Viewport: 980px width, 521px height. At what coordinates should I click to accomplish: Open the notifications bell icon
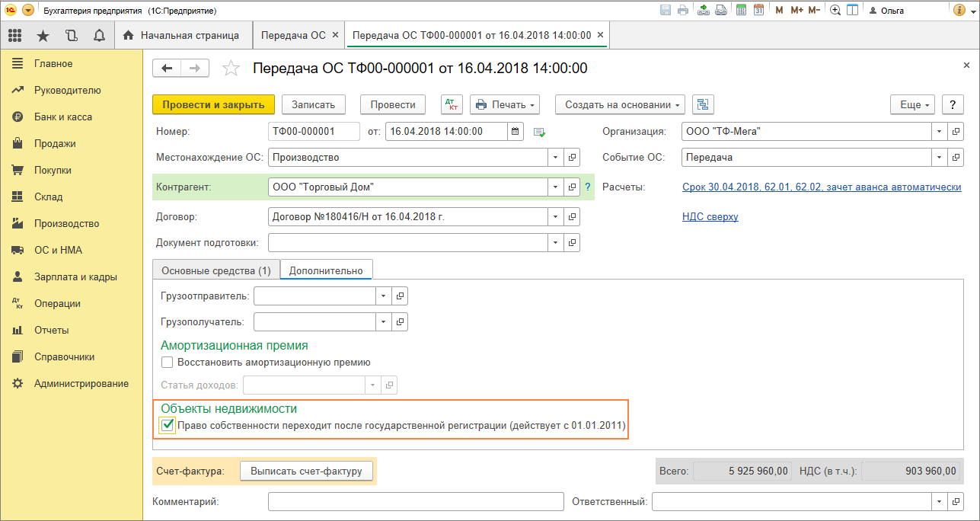tap(99, 36)
